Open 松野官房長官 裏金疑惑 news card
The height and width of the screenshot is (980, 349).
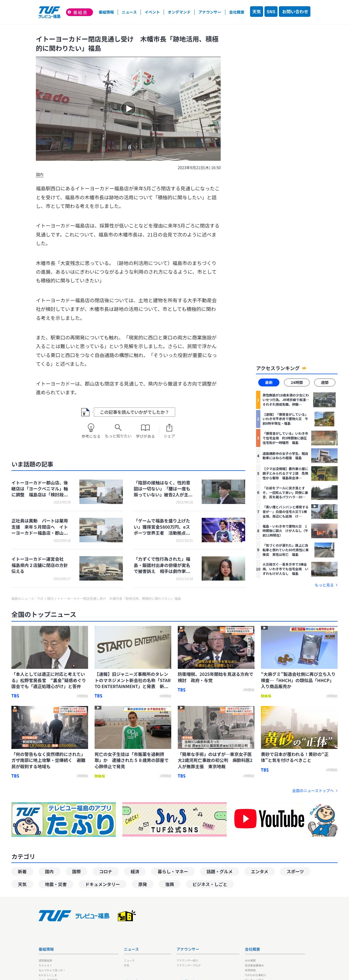tap(49, 661)
